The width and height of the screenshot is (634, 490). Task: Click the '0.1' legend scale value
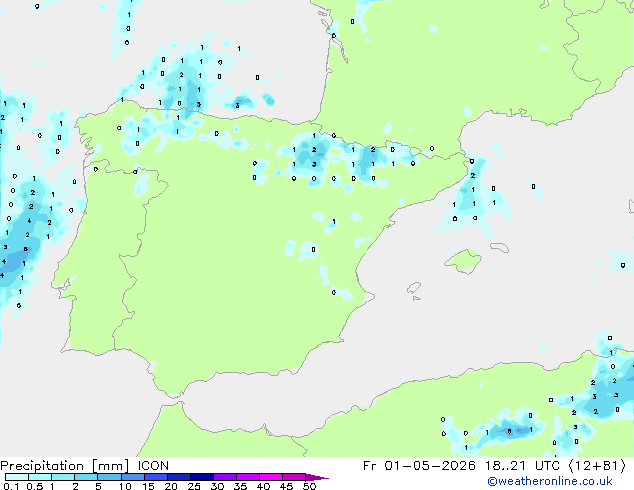[x=11, y=486]
